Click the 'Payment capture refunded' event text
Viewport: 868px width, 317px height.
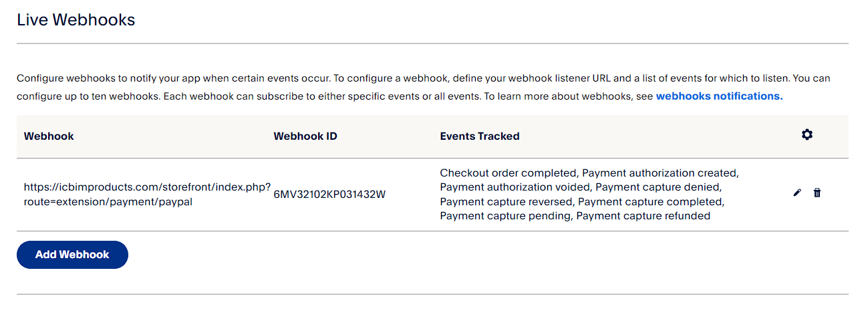[x=643, y=216]
